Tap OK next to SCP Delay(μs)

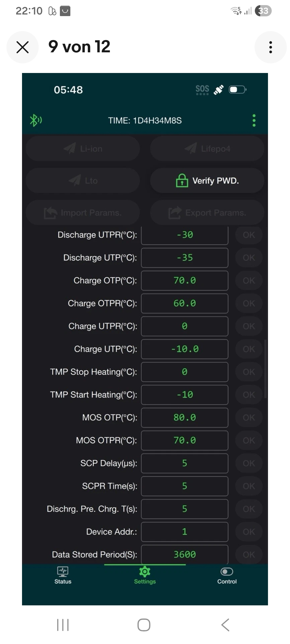click(x=249, y=463)
